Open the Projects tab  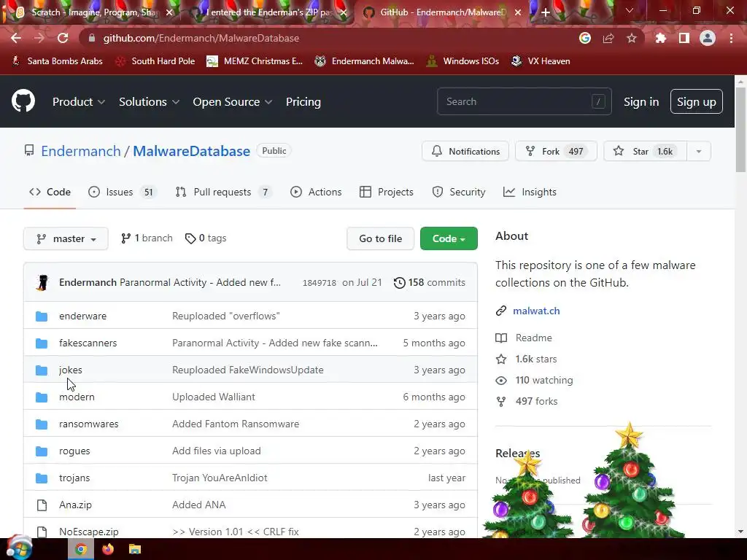coord(387,192)
